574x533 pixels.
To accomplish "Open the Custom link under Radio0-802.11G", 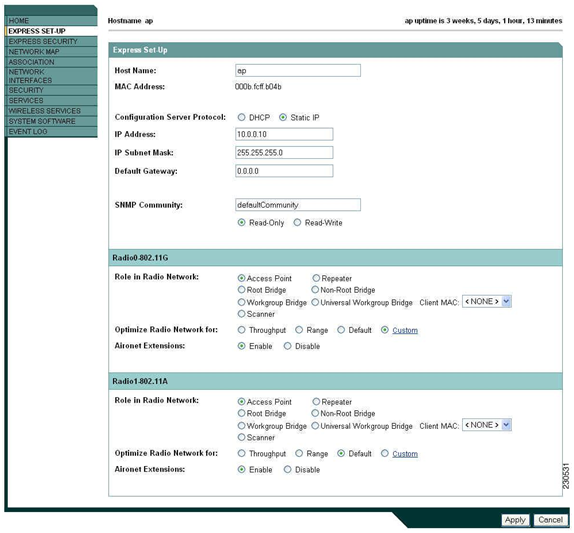I will point(405,330).
